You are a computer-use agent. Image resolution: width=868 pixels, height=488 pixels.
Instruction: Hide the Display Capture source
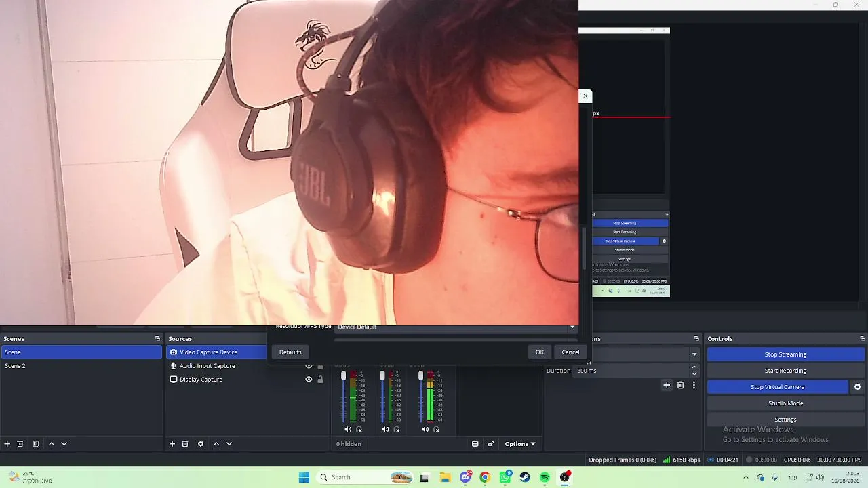click(309, 380)
